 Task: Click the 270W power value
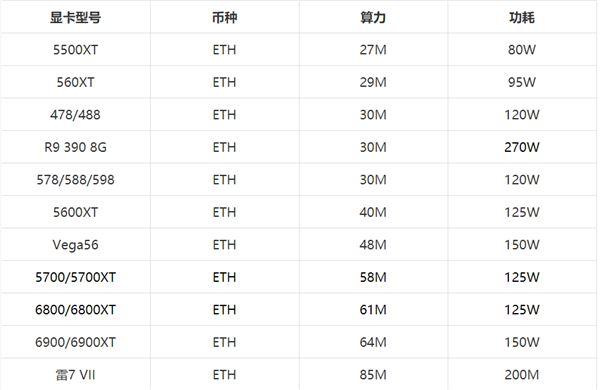[x=522, y=147]
